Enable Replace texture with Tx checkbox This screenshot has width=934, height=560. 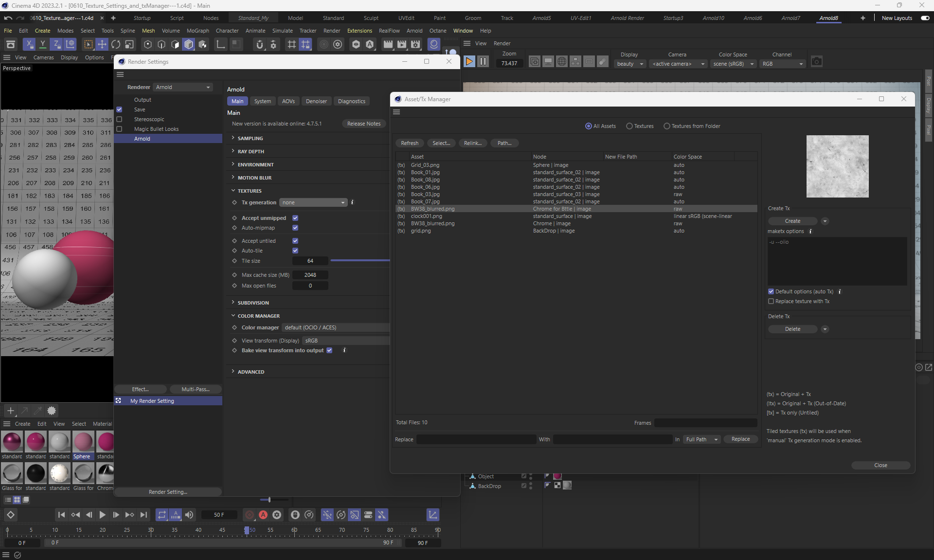pos(771,301)
